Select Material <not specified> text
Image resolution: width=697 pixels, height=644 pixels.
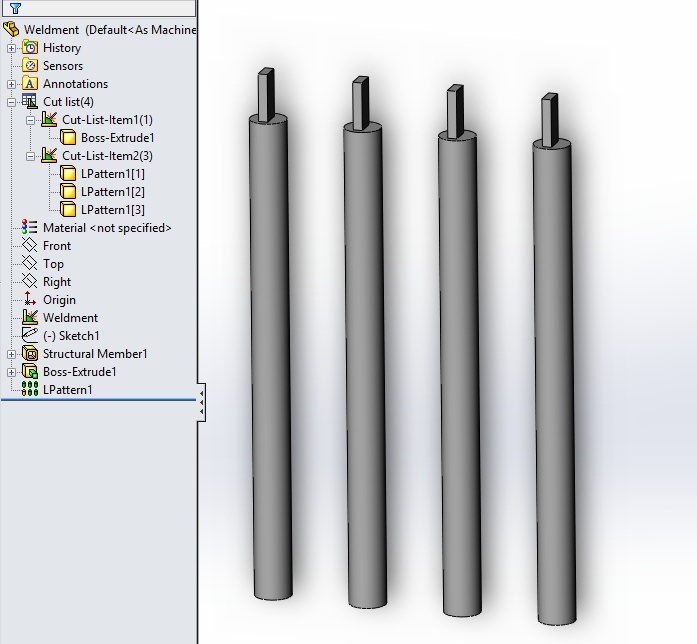tap(107, 228)
